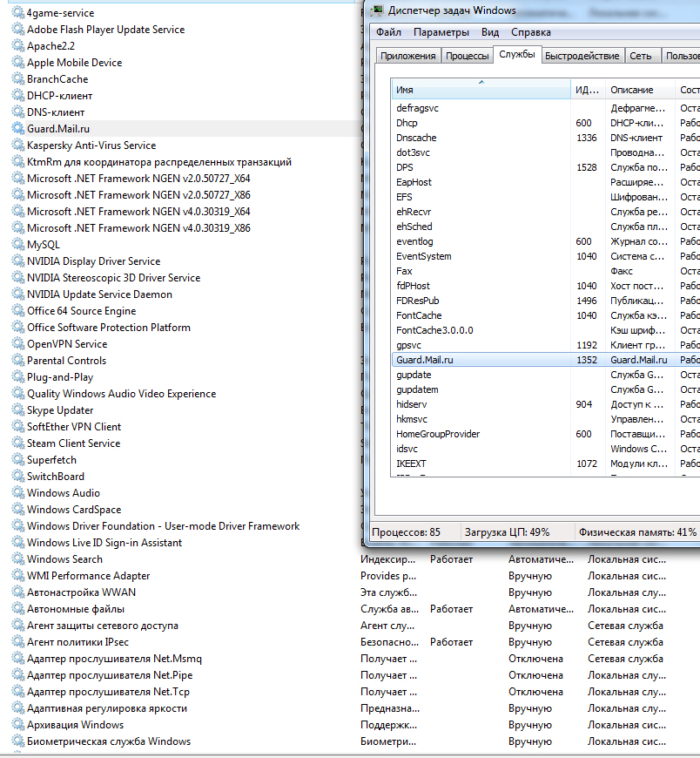
Task: Sort by the Описание column header
Action: point(640,90)
